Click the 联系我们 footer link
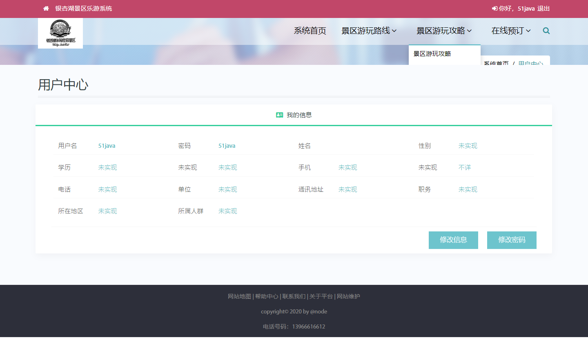 coord(294,296)
